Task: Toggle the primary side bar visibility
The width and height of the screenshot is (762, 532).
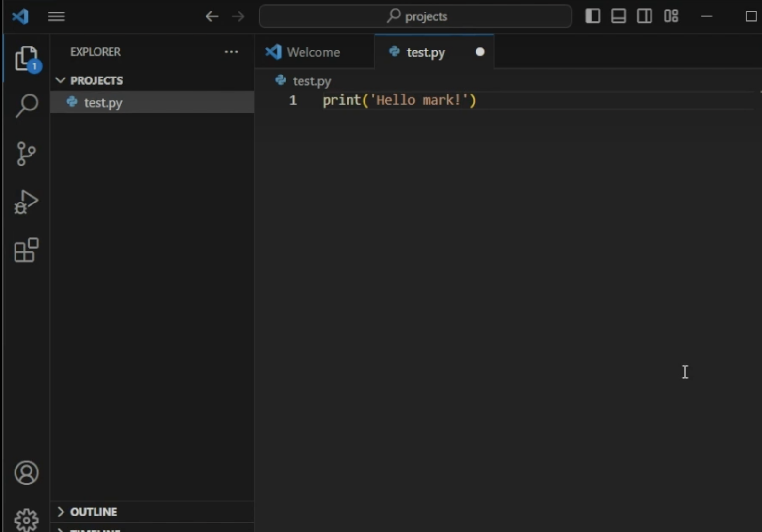Action: (x=592, y=16)
